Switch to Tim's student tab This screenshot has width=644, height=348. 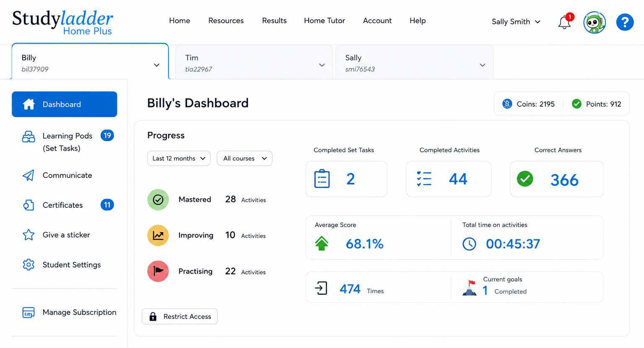coord(254,62)
